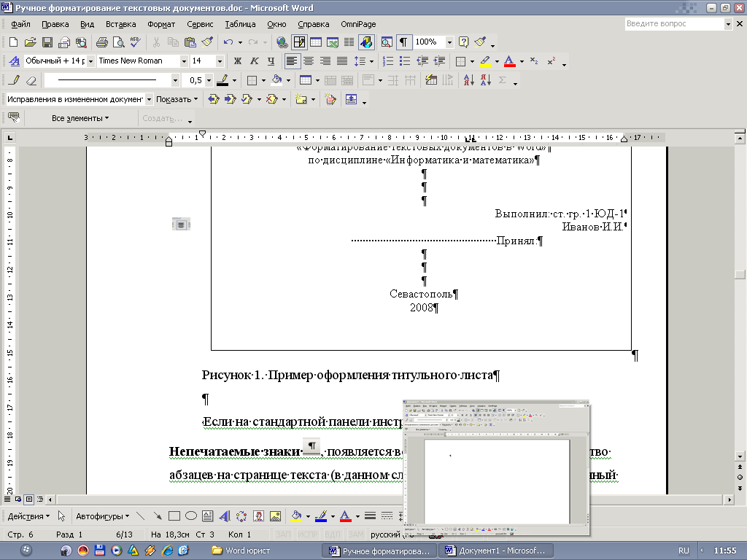This screenshot has height=560, width=747.
Task: Expand Автофигуры menu
Action: 102,516
